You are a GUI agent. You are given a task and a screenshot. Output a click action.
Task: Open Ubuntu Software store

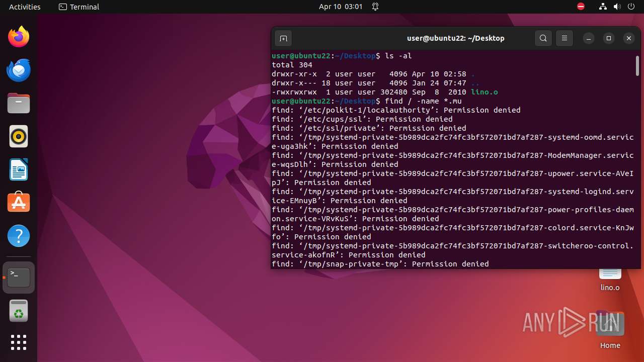click(19, 203)
